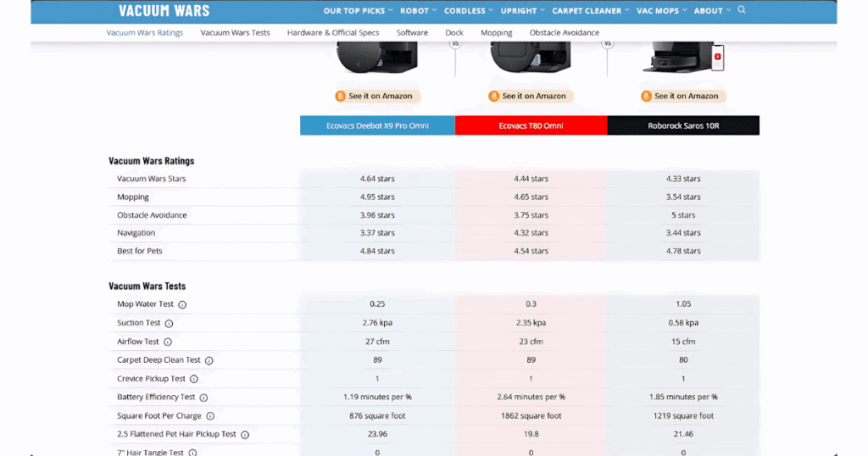The height and width of the screenshot is (456, 868).
Task: Click info icon beside Suction Test
Action: 169,323
